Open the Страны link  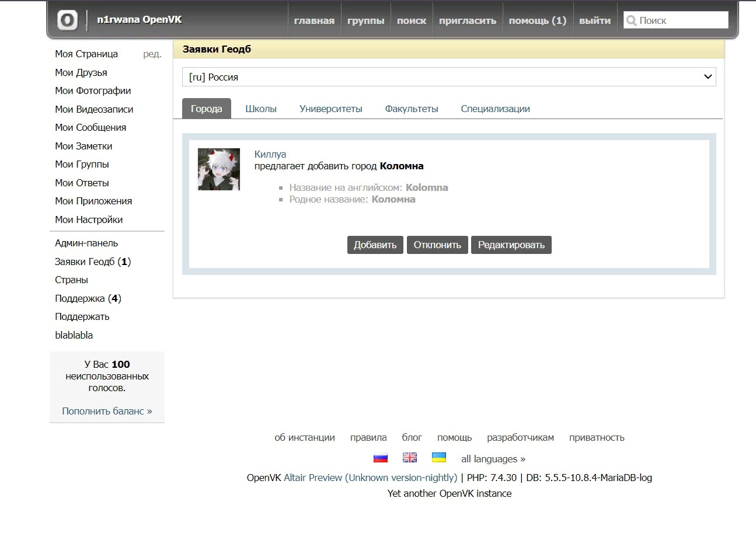point(72,280)
